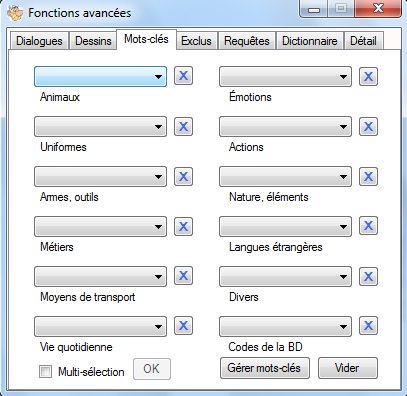This screenshot has height=396, width=407.
Task: Clear the Animaux keyword with X icon
Action: 183,76
